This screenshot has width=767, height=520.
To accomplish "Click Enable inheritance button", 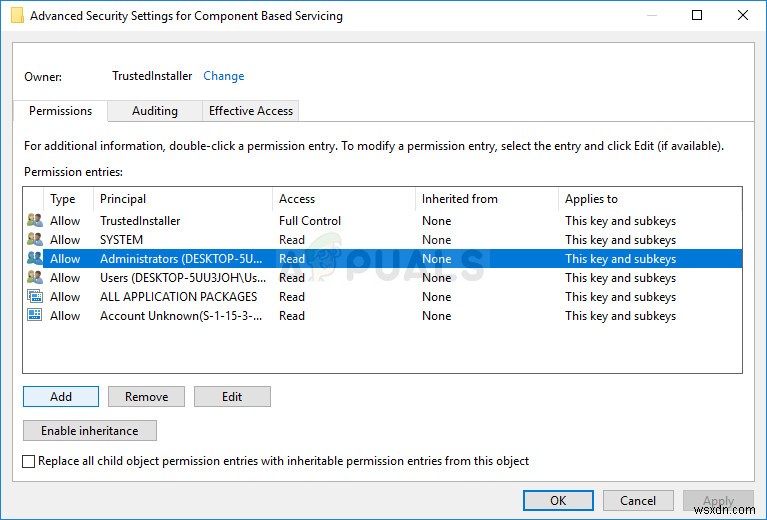I will pos(90,431).
